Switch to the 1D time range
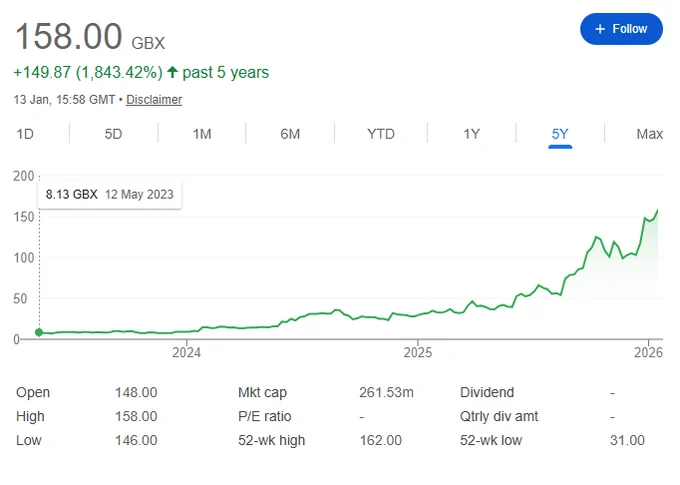 [x=25, y=134]
